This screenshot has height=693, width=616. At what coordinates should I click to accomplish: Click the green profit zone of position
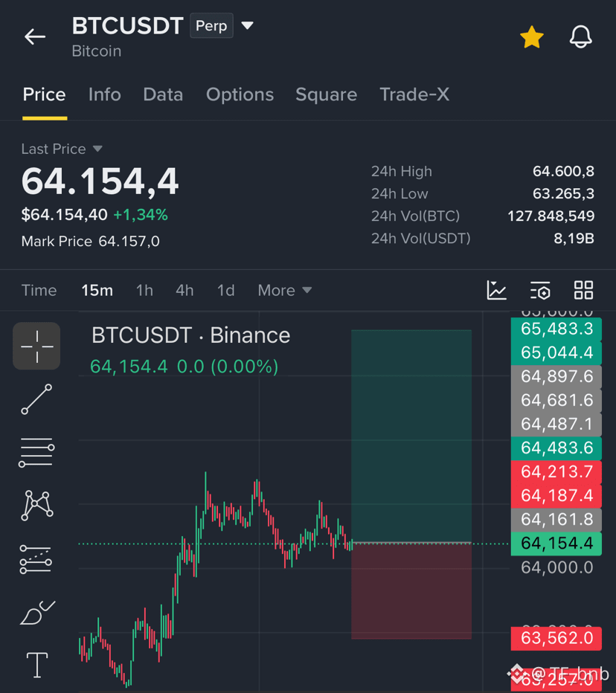pyautogui.click(x=411, y=436)
